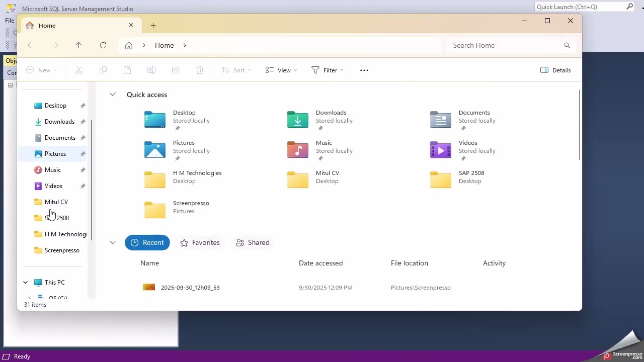Select Pictures in navigation pane
The width and height of the screenshot is (644, 362).
click(53, 154)
